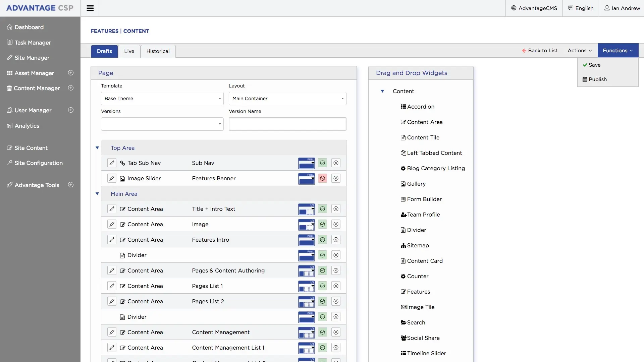Screen dimensions: 644x362
Task: Select Asset Manager in the left sidebar
Action: point(35,73)
